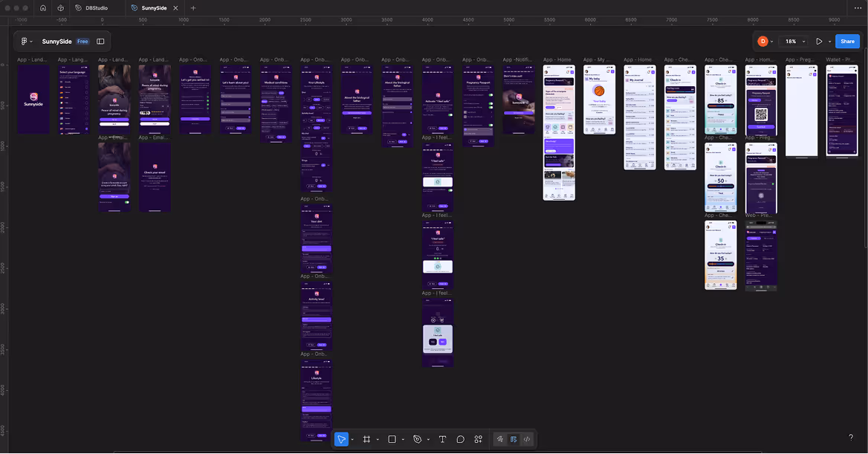Enable presentation mode with the Play button
This screenshot has width=868, height=454.
coord(820,41)
